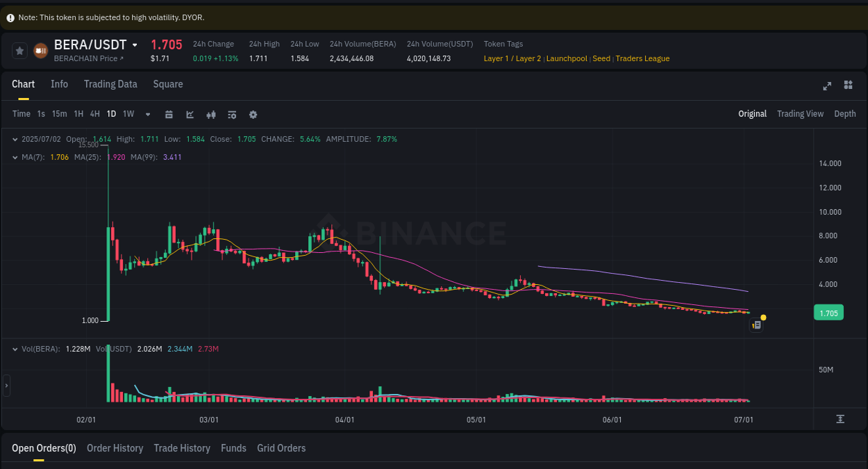Open the BERA/USDT pair selector dropdown
This screenshot has height=469, width=868.
pos(134,44)
